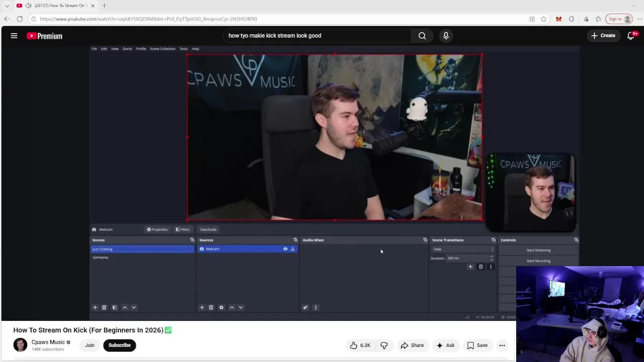644x362 pixels.
Task: Open YouTube notifications bell
Action: [631, 36]
